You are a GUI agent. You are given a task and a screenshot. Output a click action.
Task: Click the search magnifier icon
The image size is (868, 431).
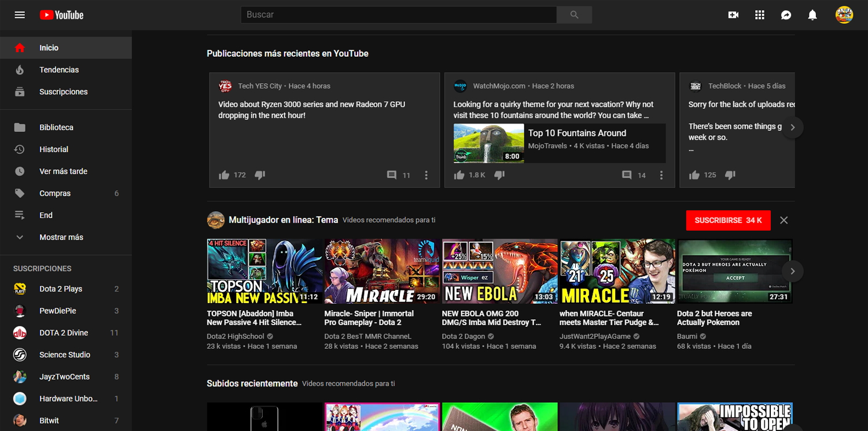[x=573, y=14]
